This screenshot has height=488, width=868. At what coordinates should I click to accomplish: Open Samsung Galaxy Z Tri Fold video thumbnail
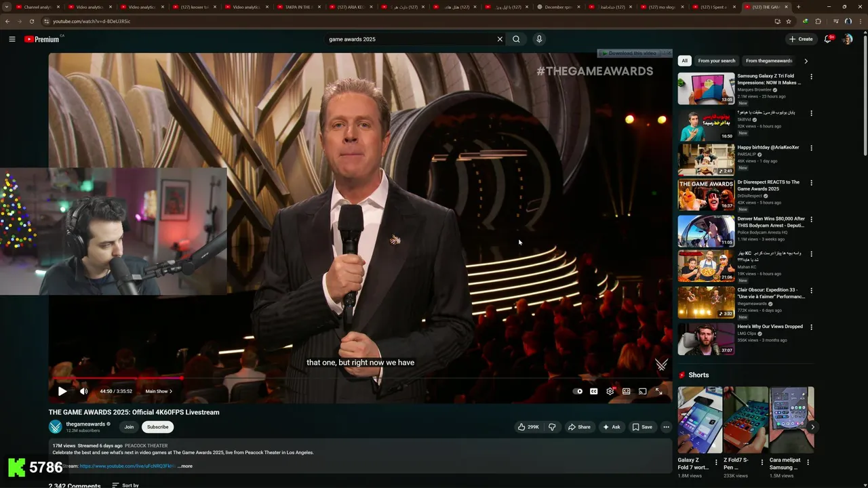pyautogui.click(x=706, y=89)
